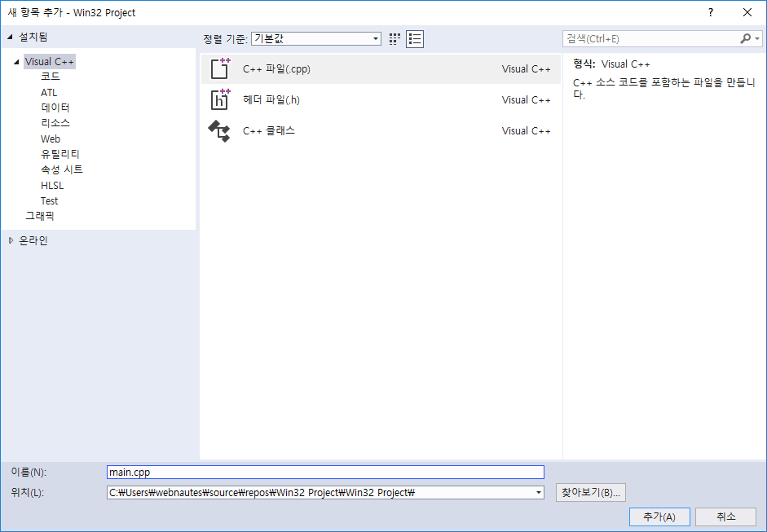This screenshot has width=767, height=532.
Task: Switch to small icons list view
Action: [x=415, y=38]
